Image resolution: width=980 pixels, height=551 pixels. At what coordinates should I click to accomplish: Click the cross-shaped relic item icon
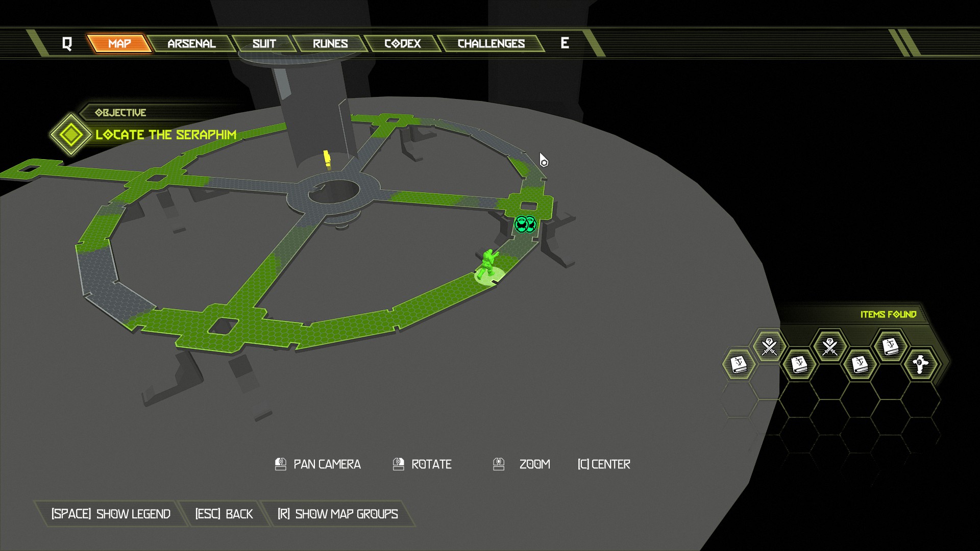point(920,364)
